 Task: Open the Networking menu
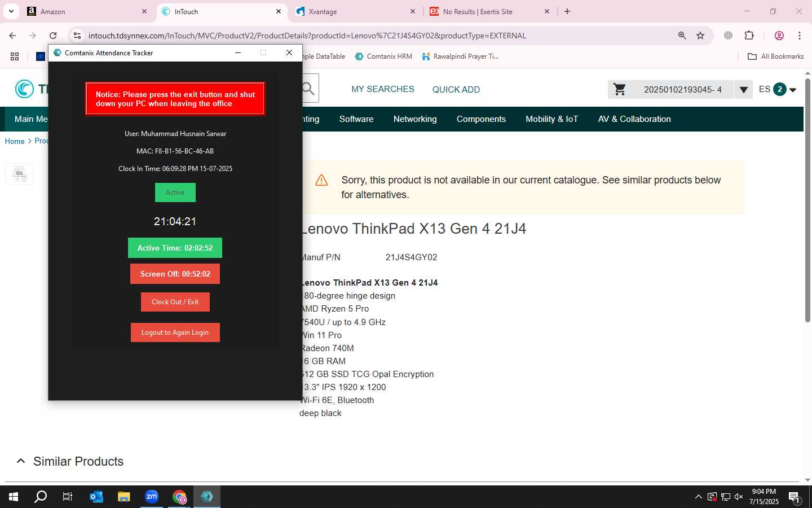coord(415,119)
